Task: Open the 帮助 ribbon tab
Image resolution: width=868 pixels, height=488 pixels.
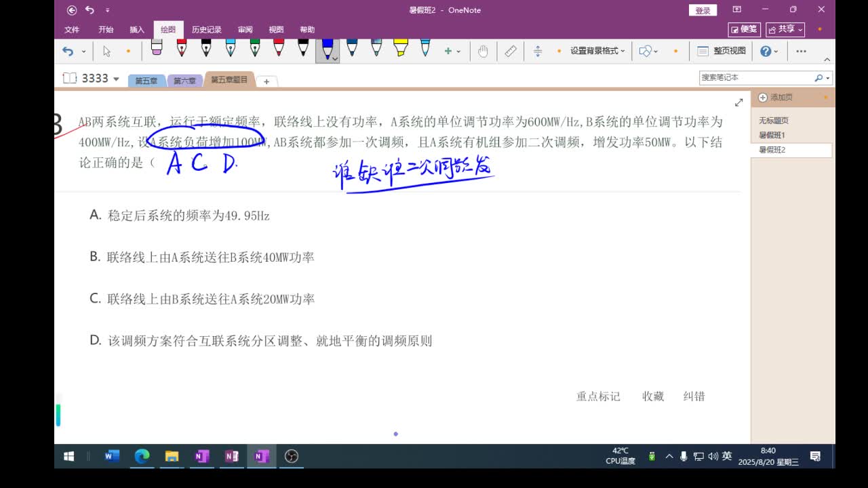Action: click(x=307, y=30)
